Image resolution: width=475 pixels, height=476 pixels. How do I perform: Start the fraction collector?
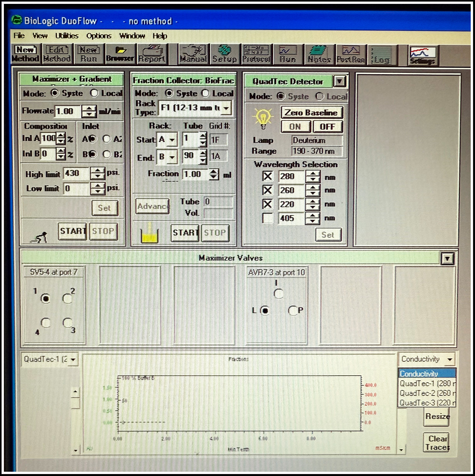[x=185, y=233]
